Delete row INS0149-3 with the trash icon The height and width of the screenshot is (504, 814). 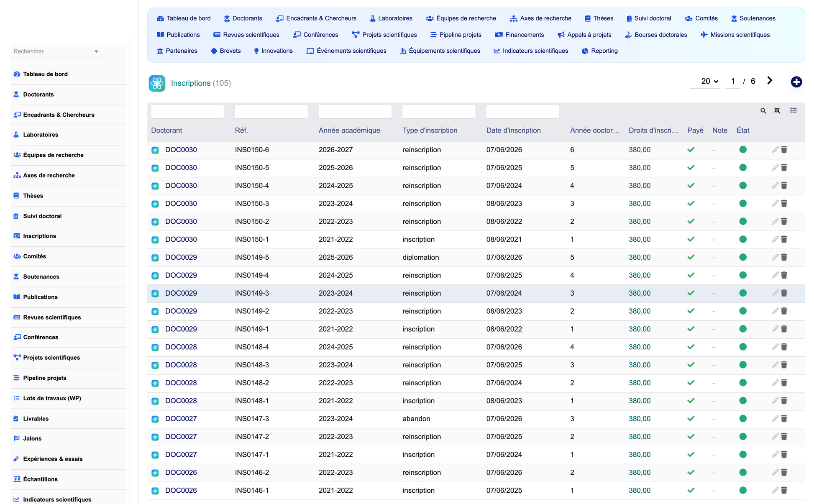pyautogui.click(x=784, y=293)
